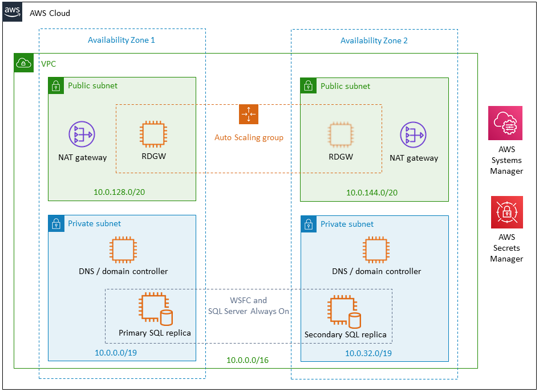
Task: Click the Secondary SQL replica instance icon
Action: (x=344, y=311)
